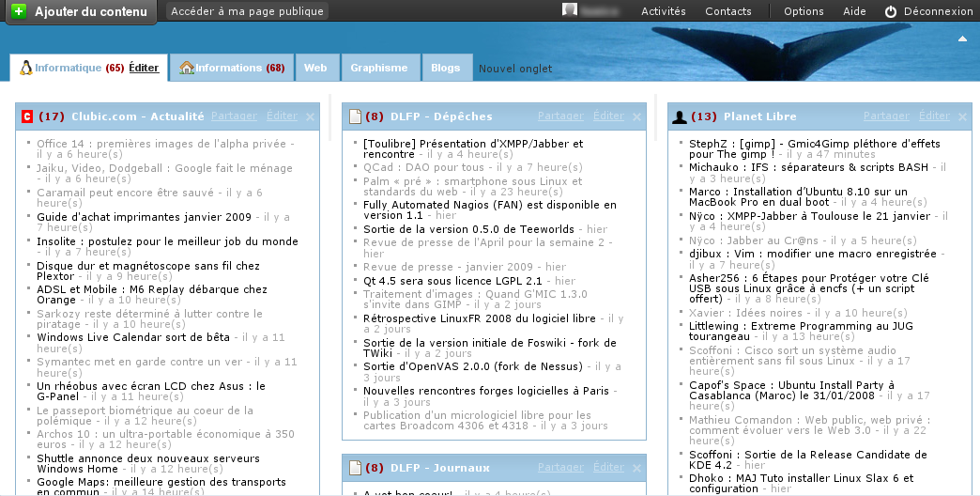
Task: Open 'Asher256 : 6 Étapes pour Protéger' post
Action: point(809,287)
